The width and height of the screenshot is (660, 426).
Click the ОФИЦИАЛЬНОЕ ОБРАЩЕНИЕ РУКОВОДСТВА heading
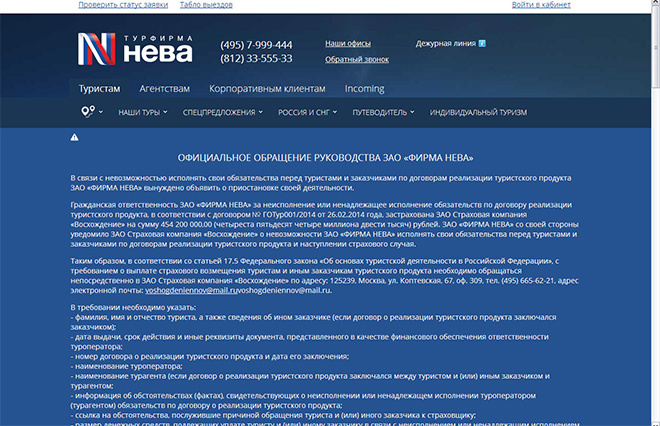click(325, 158)
